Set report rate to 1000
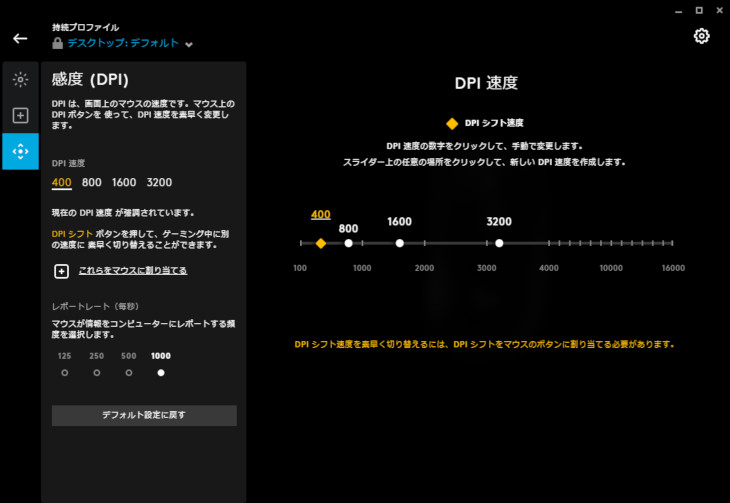Image resolution: width=730 pixels, height=503 pixels. tap(161, 373)
